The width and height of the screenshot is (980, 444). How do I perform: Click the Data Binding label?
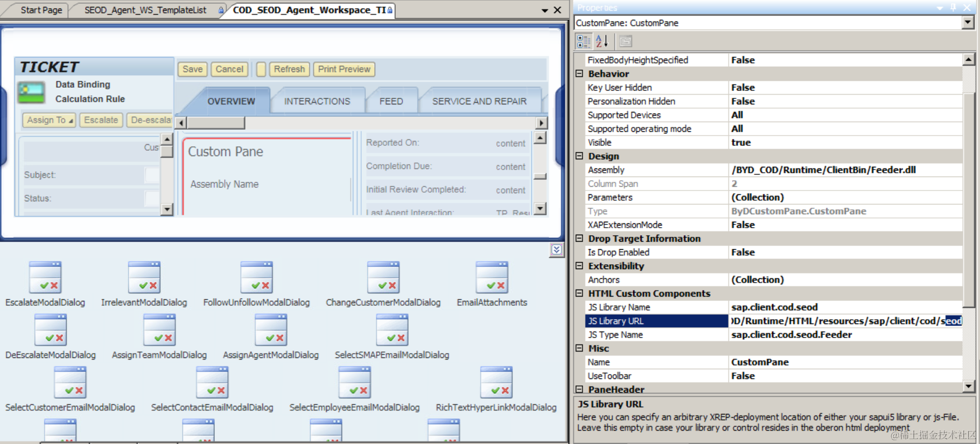[x=83, y=84]
